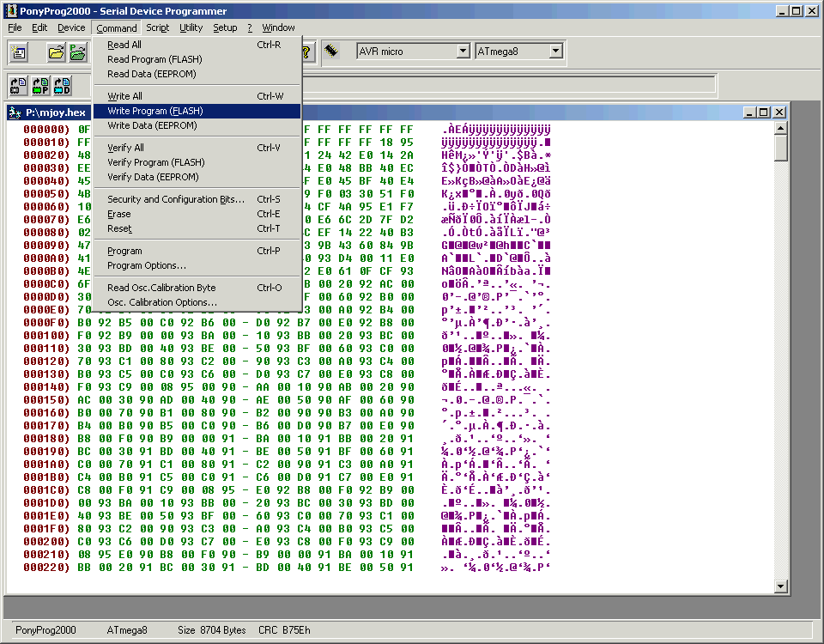Screen dimensions: 824x644
Task: Choose Read All in the Command menu
Action: (x=124, y=45)
